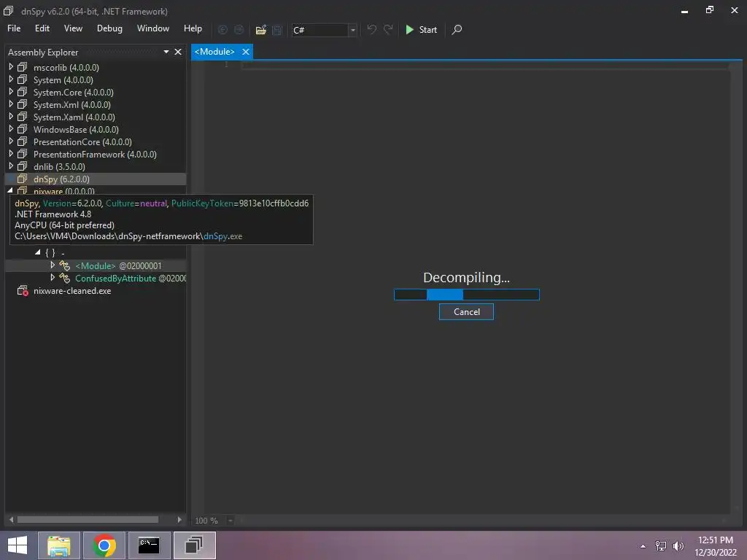The height and width of the screenshot is (560, 747).
Task: Cancel the decompiling operation
Action: [x=466, y=312]
